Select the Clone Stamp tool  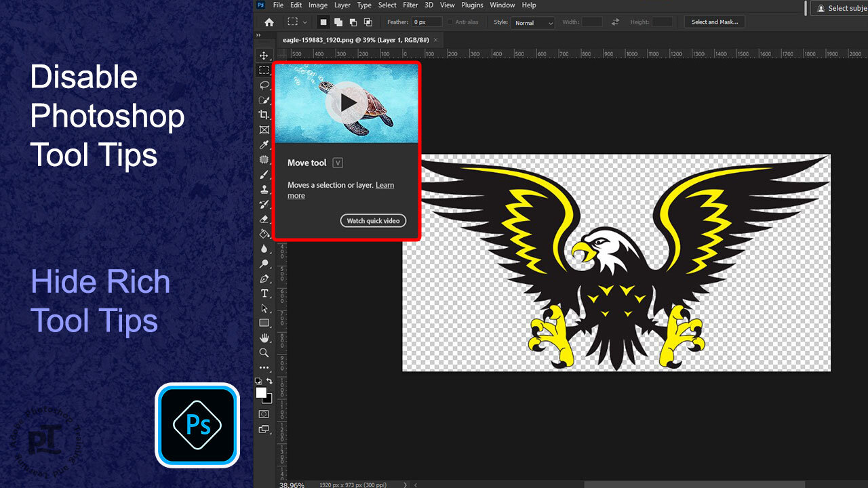pos(264,189)
